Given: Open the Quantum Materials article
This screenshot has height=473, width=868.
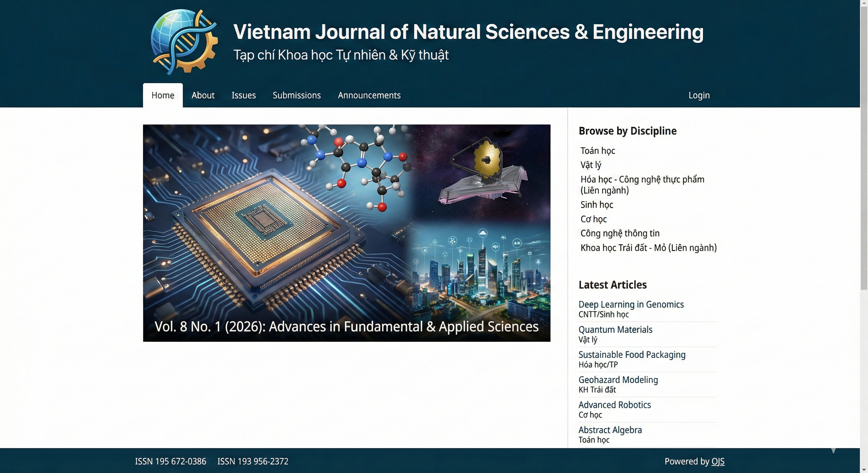Looking at the screenshot, I should pyautogui.click(x=615, y=329).
